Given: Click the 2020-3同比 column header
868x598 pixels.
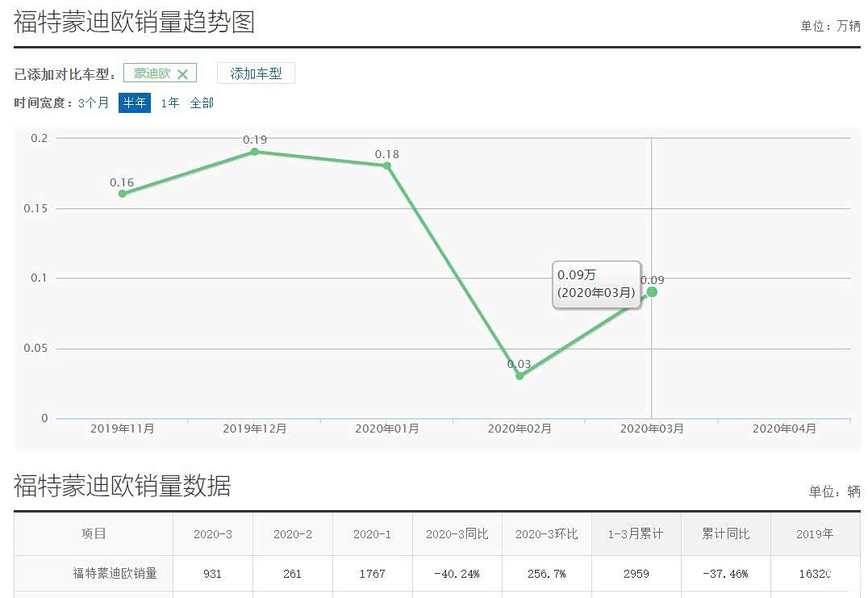Looking at the screenshot, I should (457, 534).
